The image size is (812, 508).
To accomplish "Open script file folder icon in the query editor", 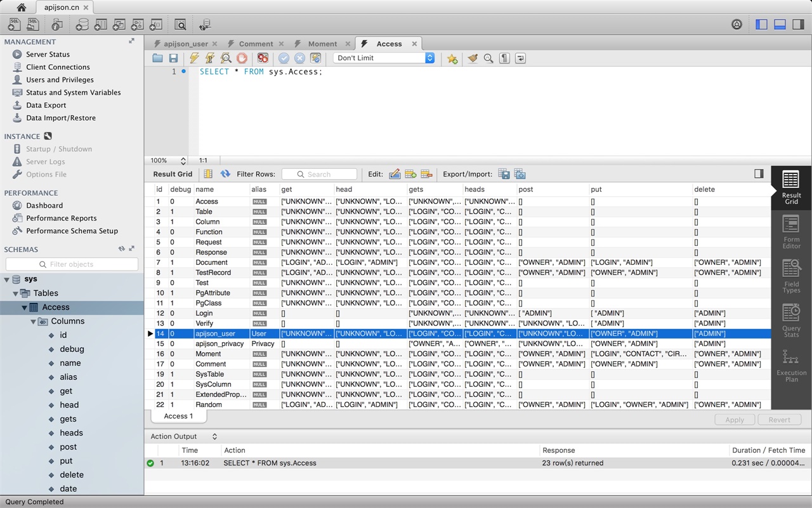I will click(x=157, y=58).
